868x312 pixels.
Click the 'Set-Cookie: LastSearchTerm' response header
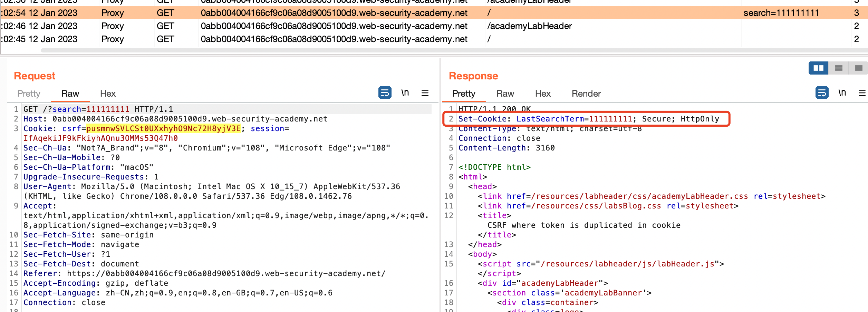(x=589, y=119)
